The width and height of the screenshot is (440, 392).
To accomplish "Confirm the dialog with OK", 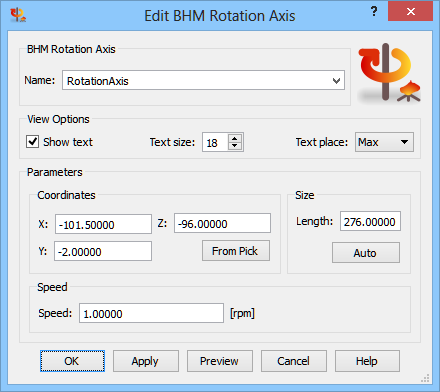I will pos(72,361).
